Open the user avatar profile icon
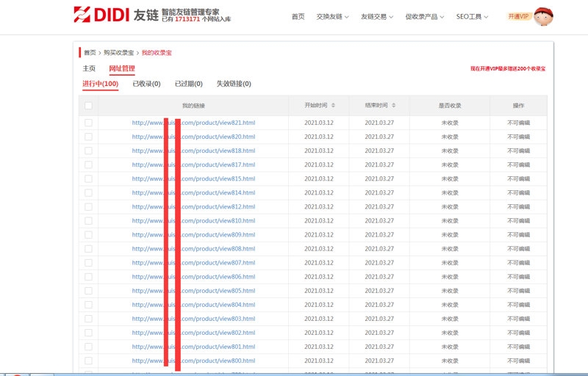Viewport: 588px width, 376px height. (543, 16)
